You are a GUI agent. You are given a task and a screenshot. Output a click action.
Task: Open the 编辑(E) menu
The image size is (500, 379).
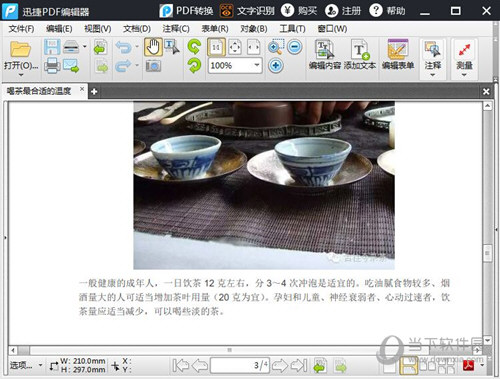[x=59, y=29]
